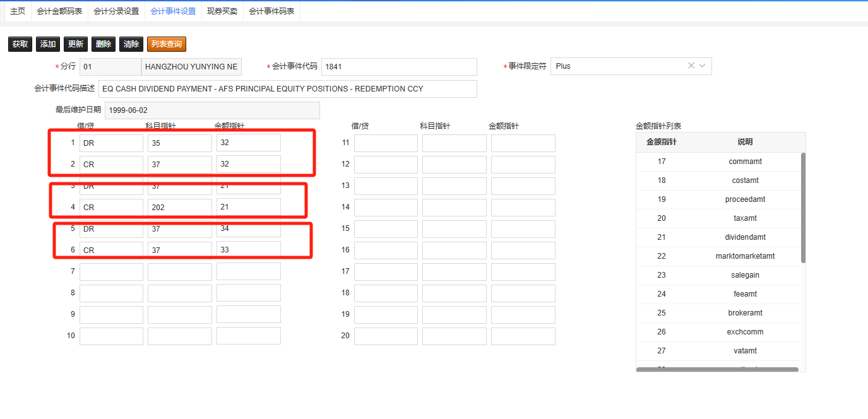868x419 pixels.
Task: Select the brokeramt row numbered 25
Action: pos(718,313)
